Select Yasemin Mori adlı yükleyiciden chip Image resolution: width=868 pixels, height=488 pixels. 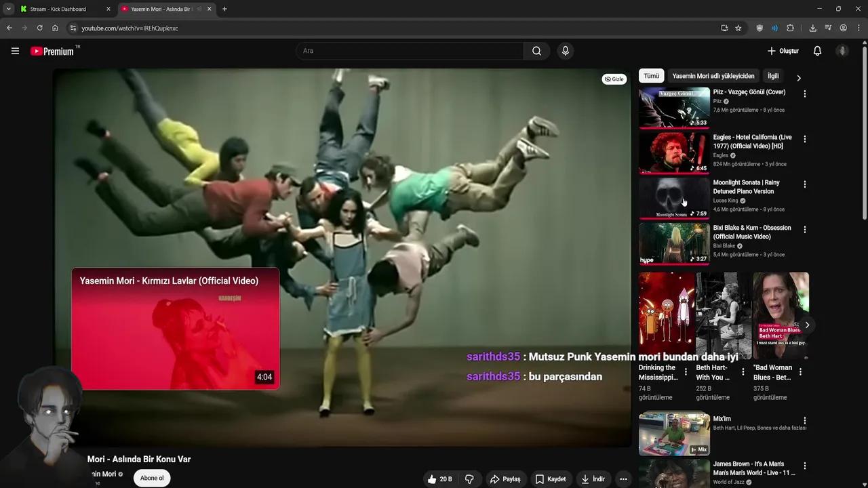pyautogui.click(x=713, y=76)
